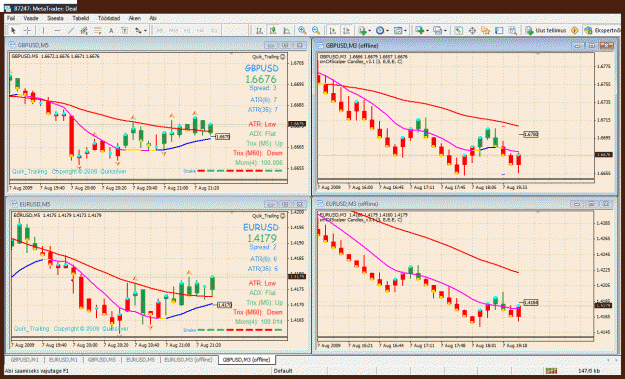625x379 pixels.
Task: Switch chart to bar chart mode
Action: (259, 31)
